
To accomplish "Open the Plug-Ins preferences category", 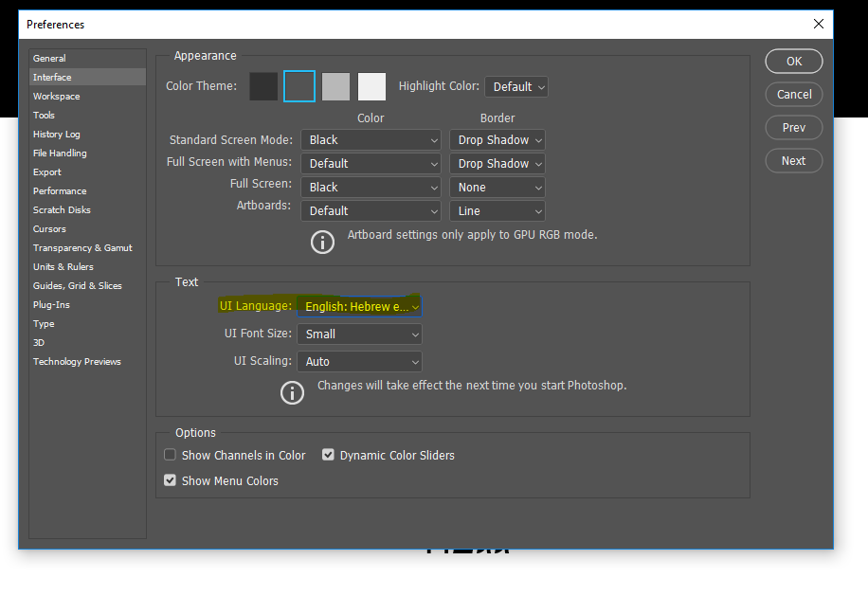I will point(87,304).
